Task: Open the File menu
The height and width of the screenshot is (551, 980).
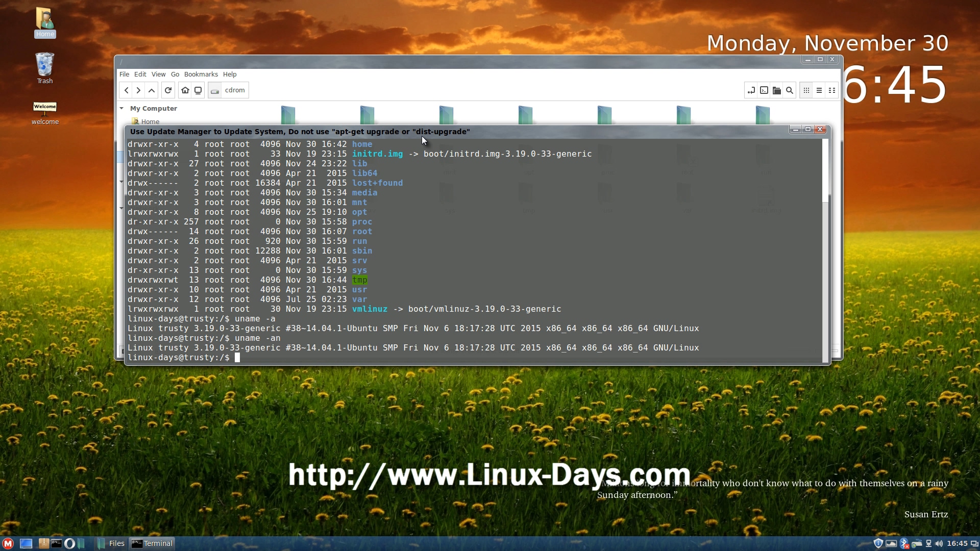Action: pos(124,74)
